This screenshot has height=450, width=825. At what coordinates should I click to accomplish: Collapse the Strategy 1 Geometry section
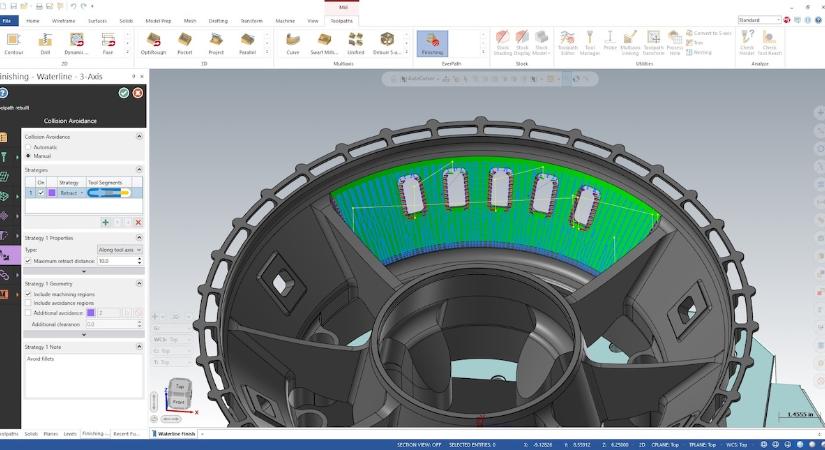(139, 283)
